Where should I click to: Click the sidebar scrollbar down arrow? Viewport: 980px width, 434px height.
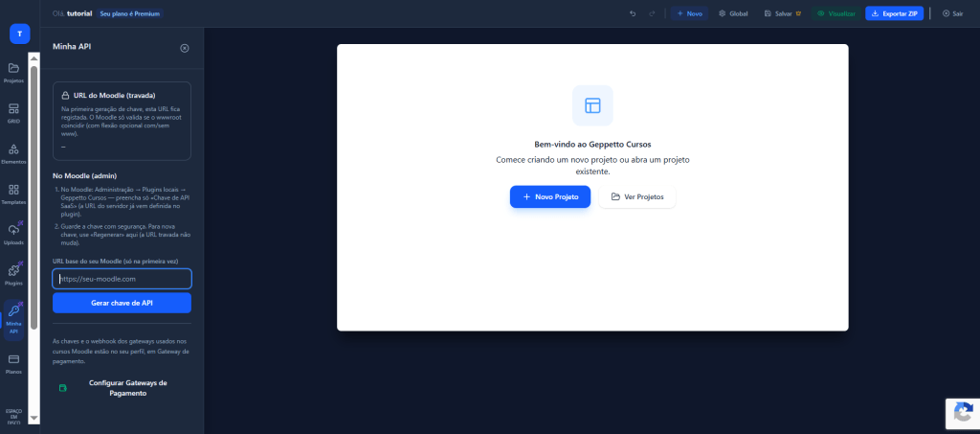[34, 418]
